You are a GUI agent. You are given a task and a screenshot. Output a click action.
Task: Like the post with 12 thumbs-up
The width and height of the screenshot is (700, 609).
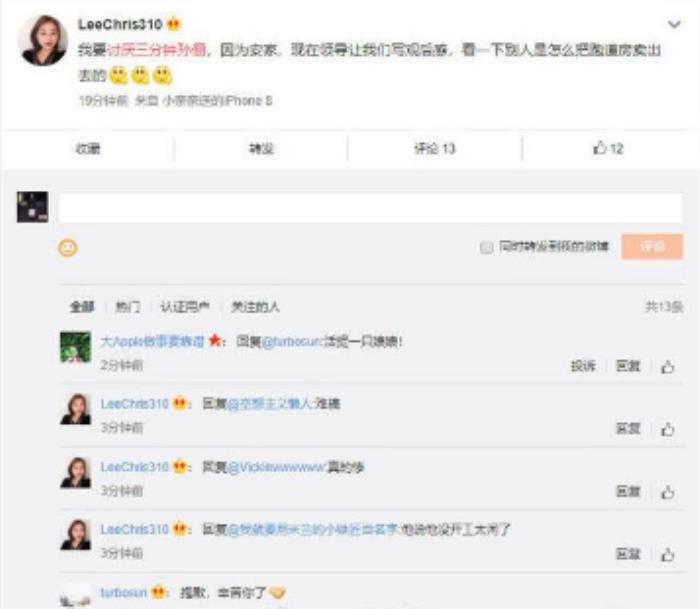[608, 149]
